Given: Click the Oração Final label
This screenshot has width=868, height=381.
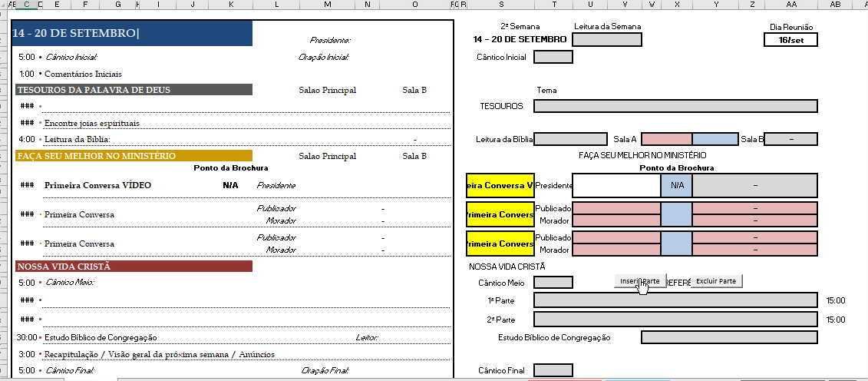Looking at the screenshot, I should 325,370.
